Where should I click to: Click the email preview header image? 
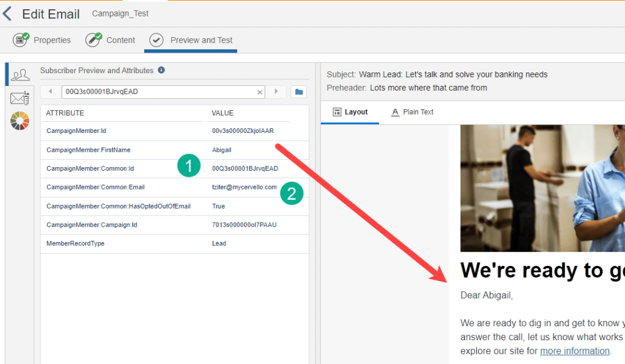tap(542, 188)
